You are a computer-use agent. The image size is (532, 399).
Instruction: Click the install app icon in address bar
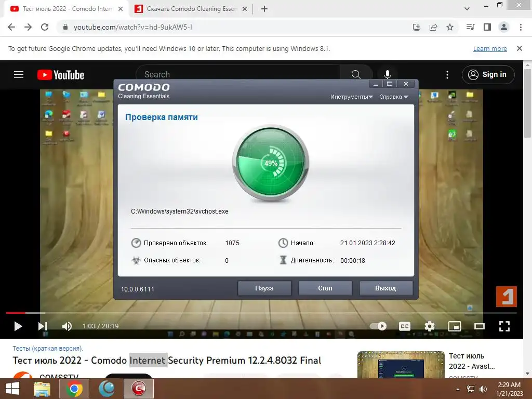[416, 27]
